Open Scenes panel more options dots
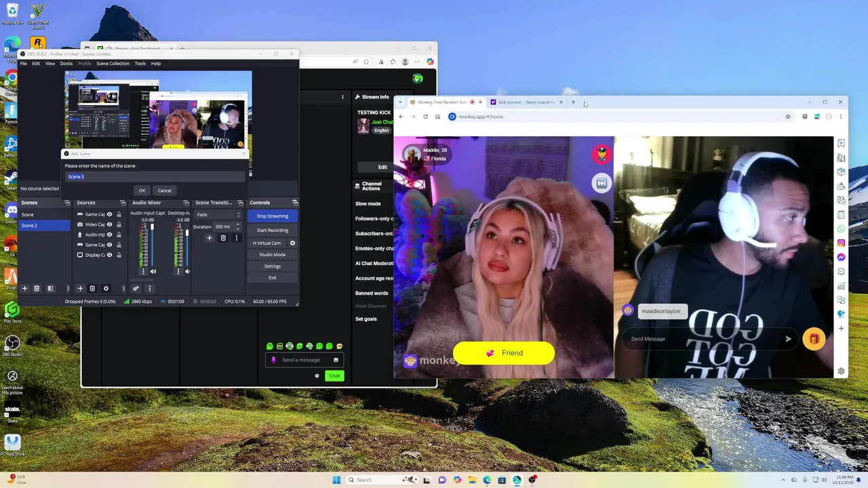The image size is (868, 488). click(67, 288)
